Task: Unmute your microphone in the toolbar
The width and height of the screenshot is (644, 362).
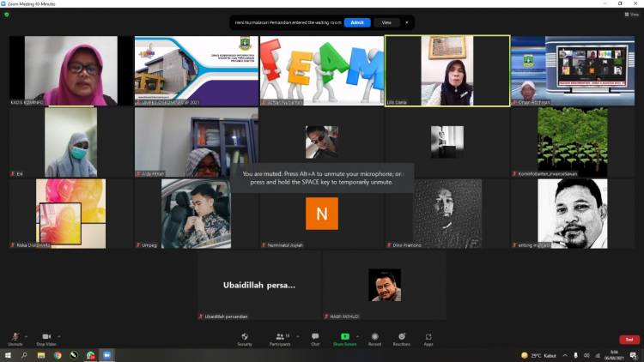Action: point(15,339)
